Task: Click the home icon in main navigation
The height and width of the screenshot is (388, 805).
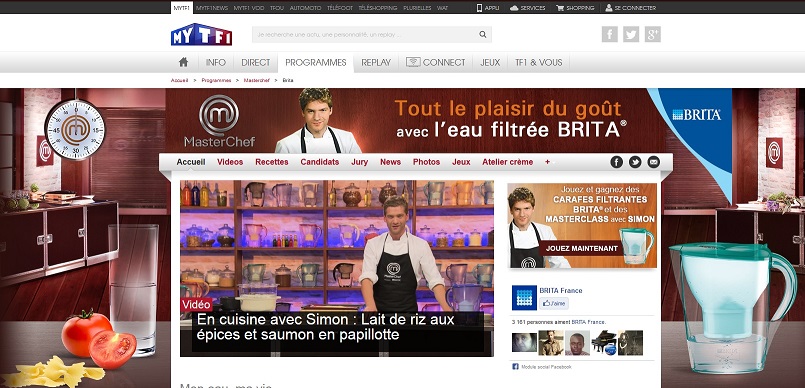Action: pos(183,62)
